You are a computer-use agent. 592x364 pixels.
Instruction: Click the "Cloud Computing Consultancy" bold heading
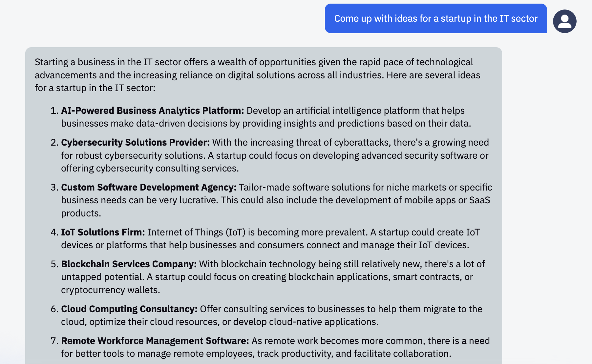pyautogui.click(x=129, y=309)
